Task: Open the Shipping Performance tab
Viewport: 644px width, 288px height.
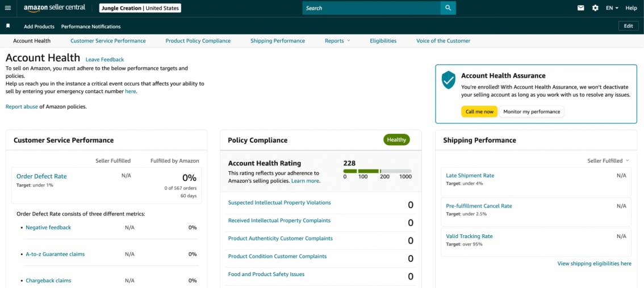Action: click(x=278, y=41)
